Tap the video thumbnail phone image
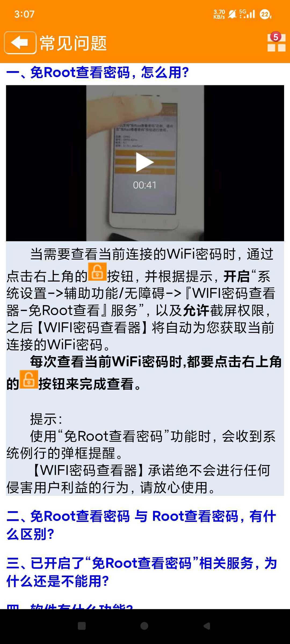 [145, 163]
